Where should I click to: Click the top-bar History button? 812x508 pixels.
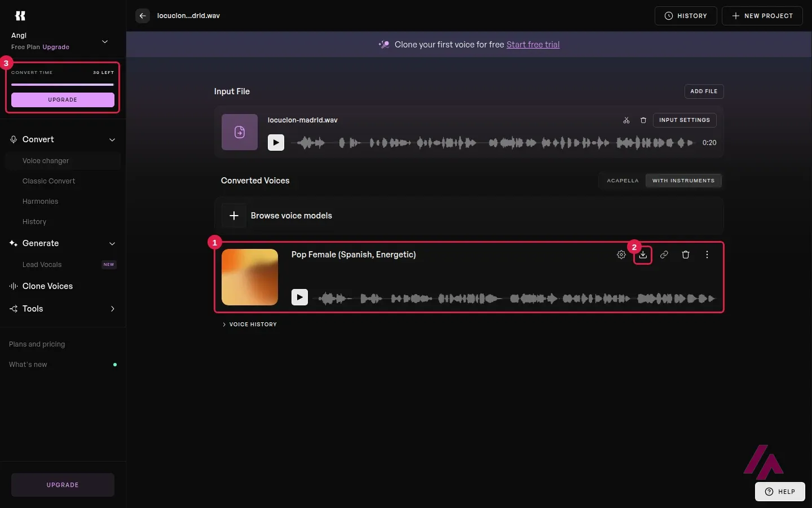tap(686, 16)
